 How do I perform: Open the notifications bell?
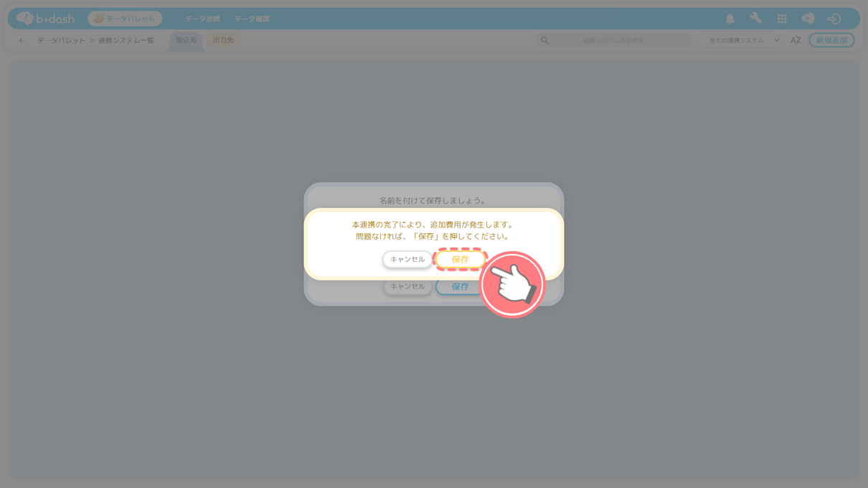[x=730, y=19]
